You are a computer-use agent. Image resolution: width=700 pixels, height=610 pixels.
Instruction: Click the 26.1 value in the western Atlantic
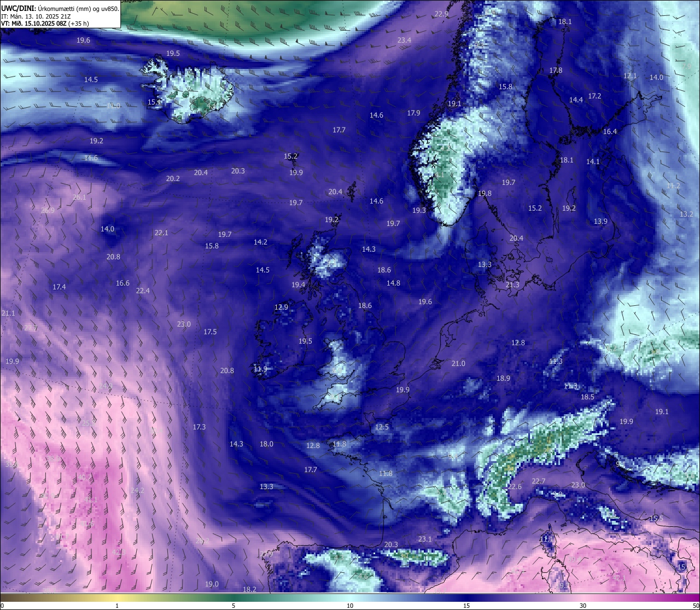click(x=79, y=197)
